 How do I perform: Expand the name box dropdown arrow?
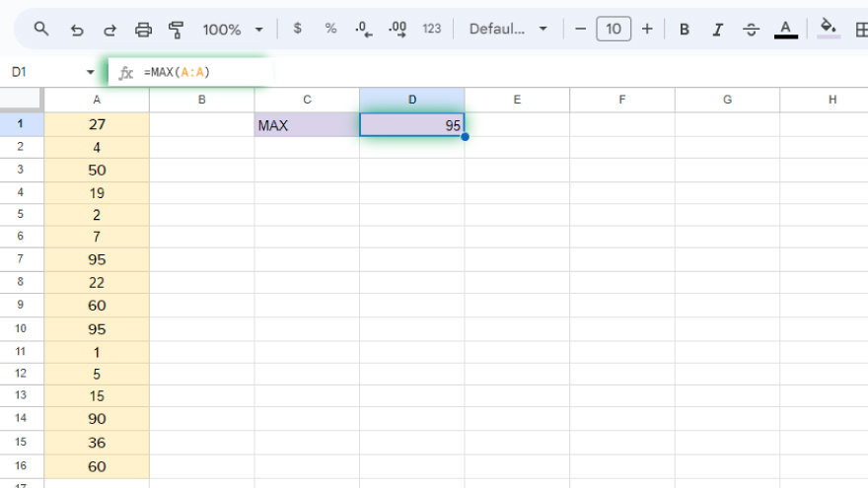[x=91, y=72]
